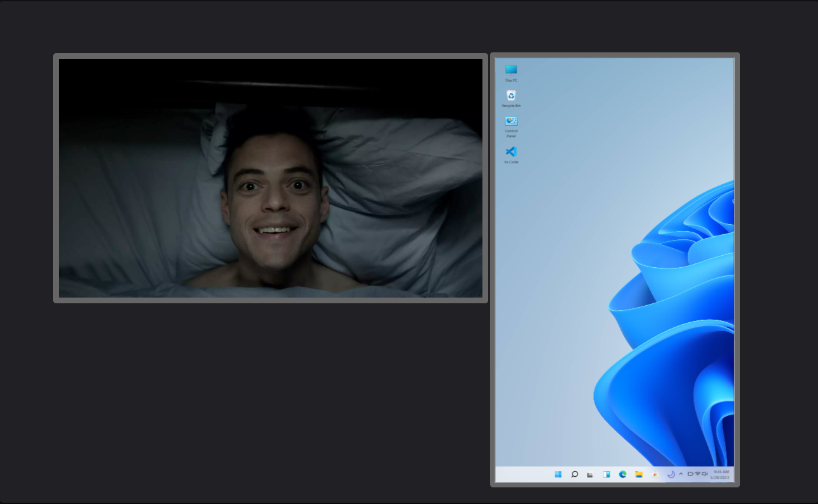Select the video preview of the man in bed
This screenshot has height=504, width=818.
[270, 178]
